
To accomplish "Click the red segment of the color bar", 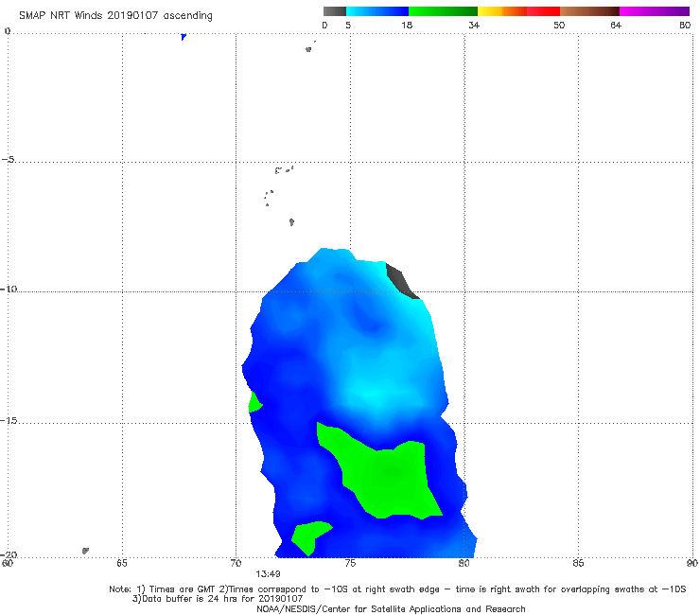I will pos(543,11).
